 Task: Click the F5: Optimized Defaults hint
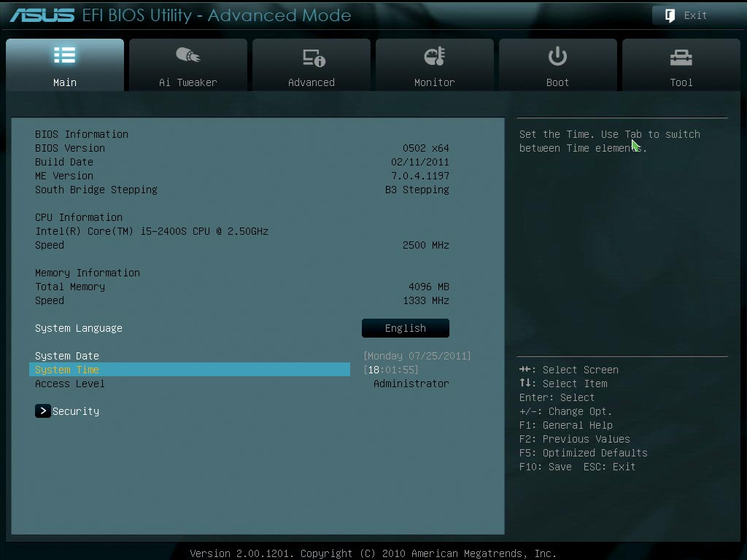pyautogui.click(x=583, y=452)
